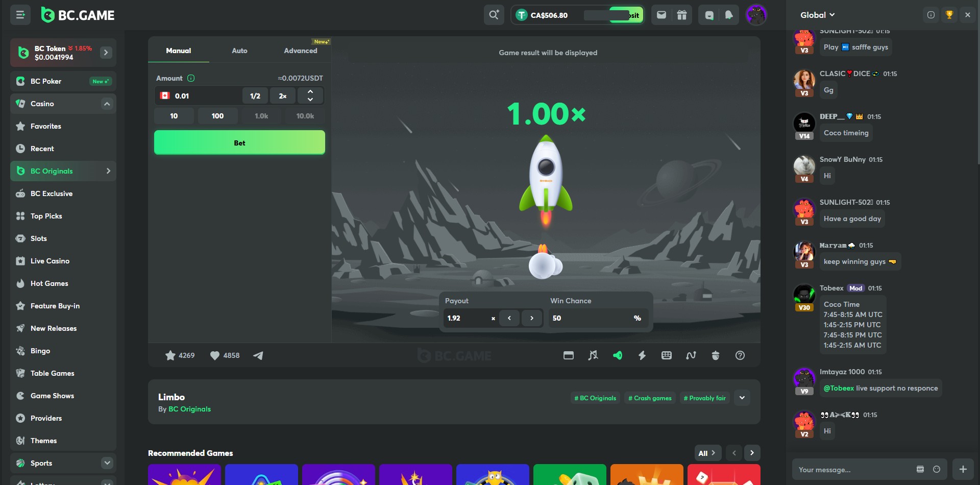Open the notifications bell icon

(729, 15)
